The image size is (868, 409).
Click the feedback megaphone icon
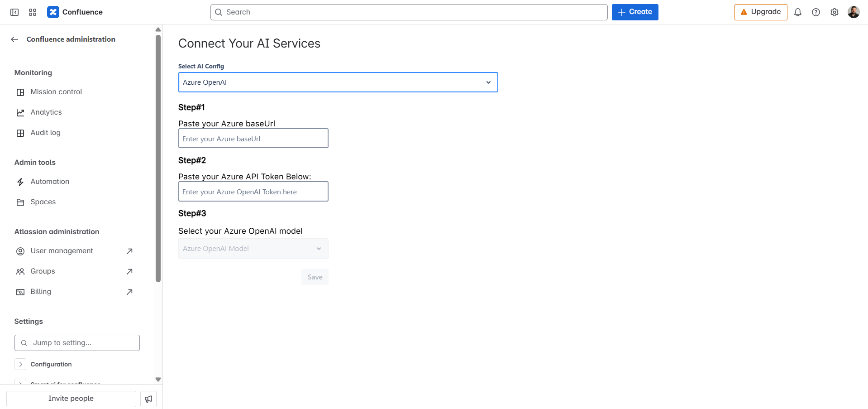coord(148,399)
